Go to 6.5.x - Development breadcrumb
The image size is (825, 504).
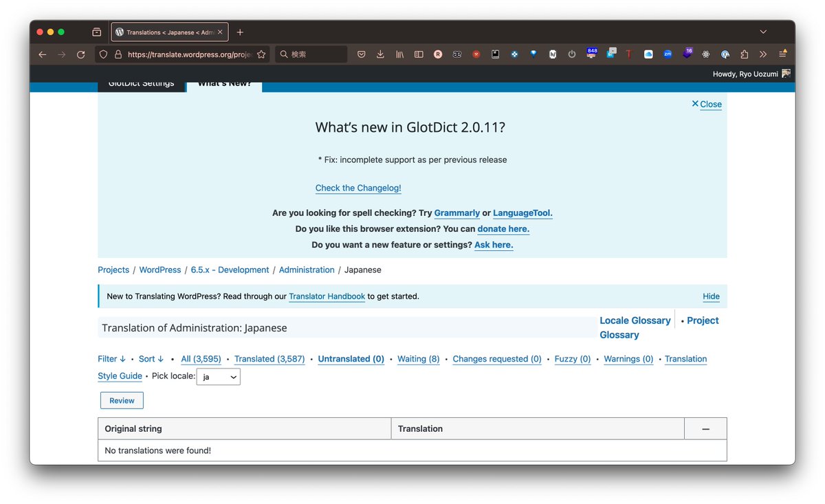230,270
